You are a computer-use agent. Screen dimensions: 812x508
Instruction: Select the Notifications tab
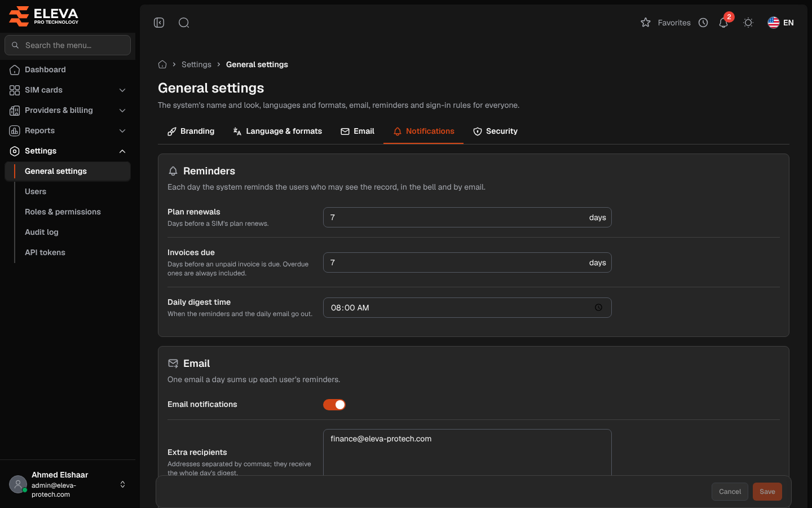pyautogui.click(x=423, y=131)
